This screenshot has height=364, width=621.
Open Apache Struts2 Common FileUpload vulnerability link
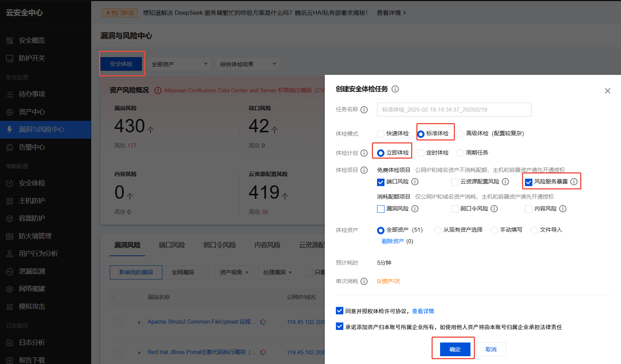pos(202,322)
